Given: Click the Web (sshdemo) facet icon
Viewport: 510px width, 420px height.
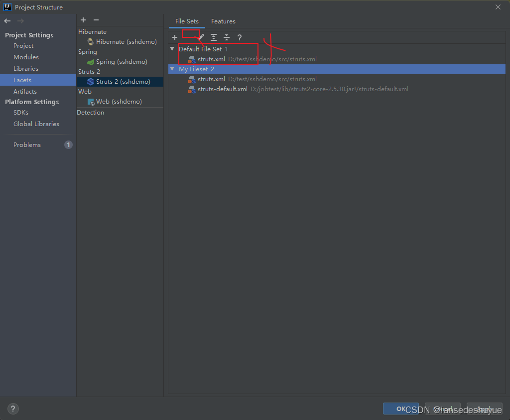Looking at the screenshot, I should click(91, 102).
